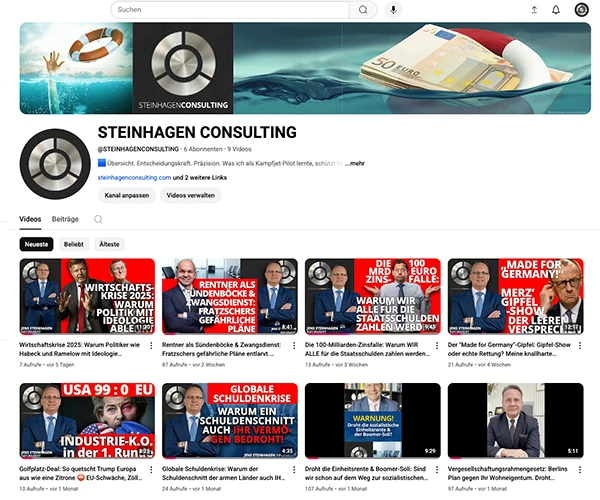Click '21 Aufrufe · vor 4 Wochen' text

[479, 365]
